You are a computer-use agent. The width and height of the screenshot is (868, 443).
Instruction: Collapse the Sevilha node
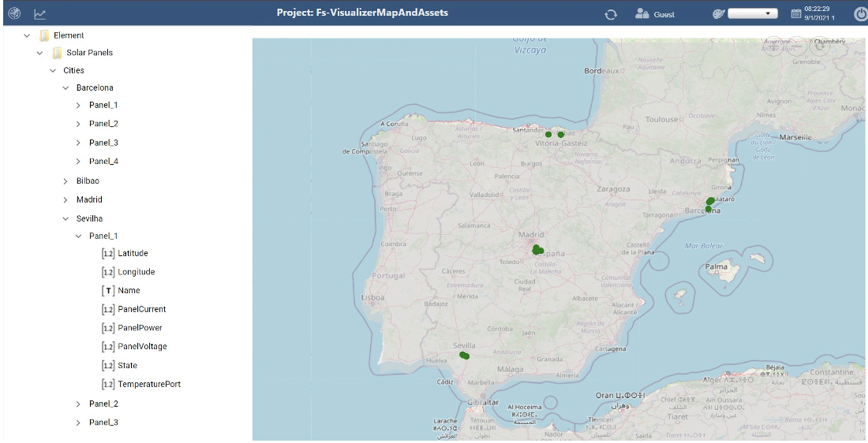(x=65, y=218)
